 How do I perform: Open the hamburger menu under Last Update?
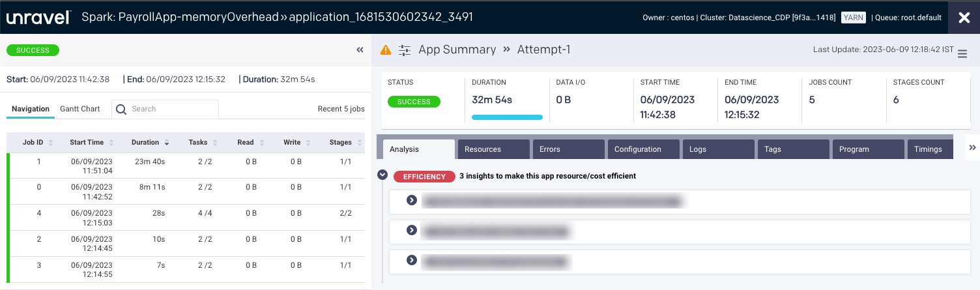coord(962,55)
